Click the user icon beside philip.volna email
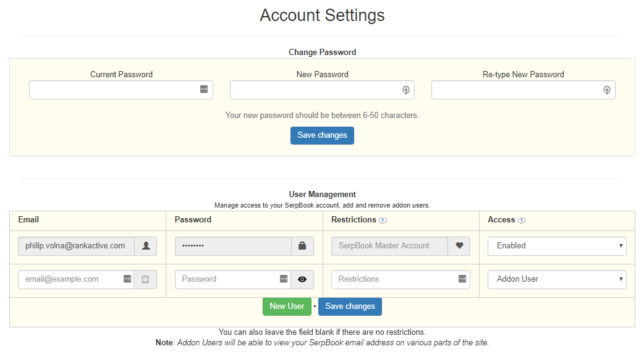 (x=146, y=246)
